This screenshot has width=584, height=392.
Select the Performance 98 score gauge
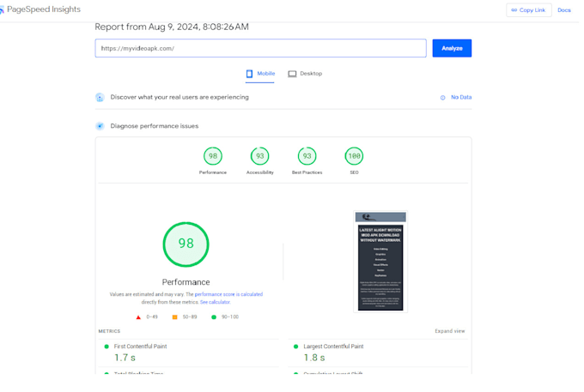click(x=213, y=156)
